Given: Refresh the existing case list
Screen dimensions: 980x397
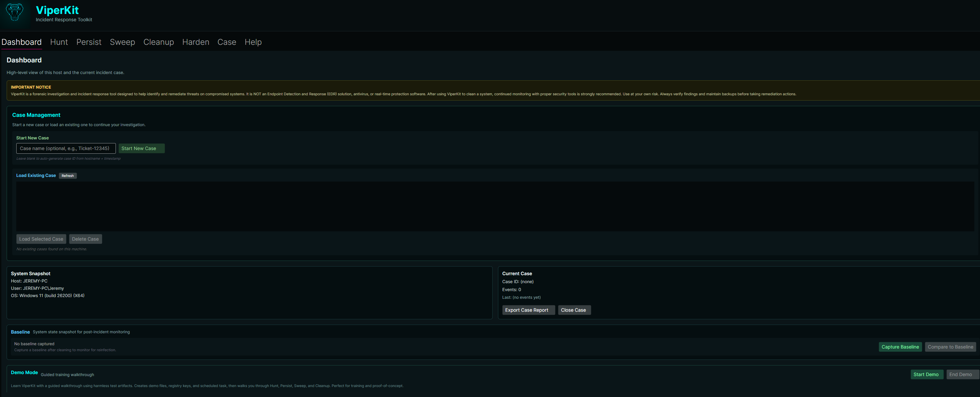Looking at the screenshot, I should click(x=68, y=176).
